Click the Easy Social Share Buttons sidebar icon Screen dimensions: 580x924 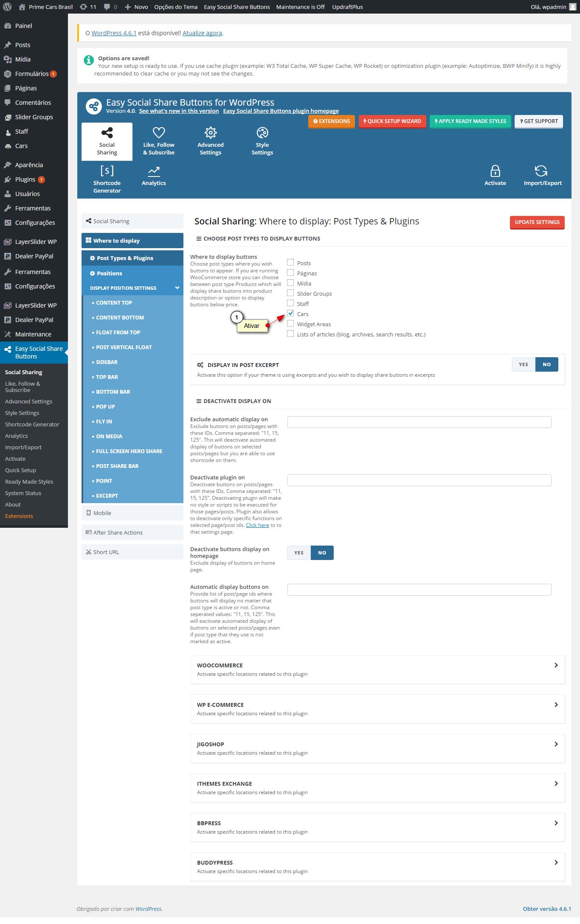(8, 349)
